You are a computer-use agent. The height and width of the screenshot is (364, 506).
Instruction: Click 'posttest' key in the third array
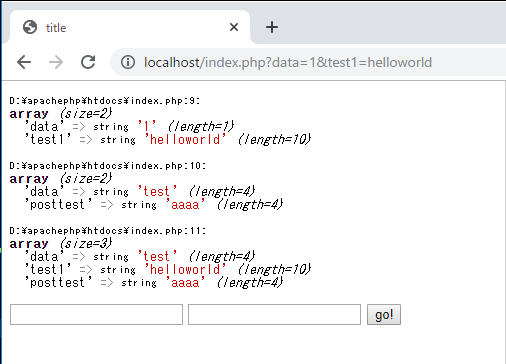59,283
